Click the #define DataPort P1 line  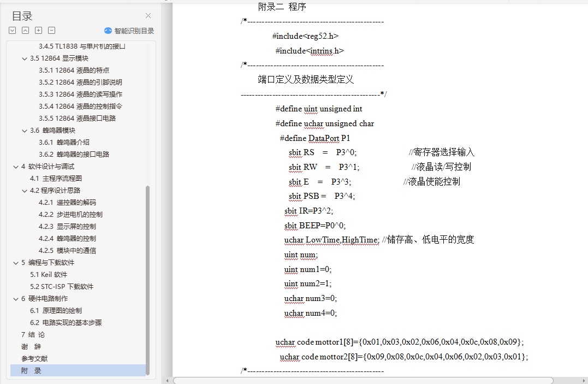315,138
